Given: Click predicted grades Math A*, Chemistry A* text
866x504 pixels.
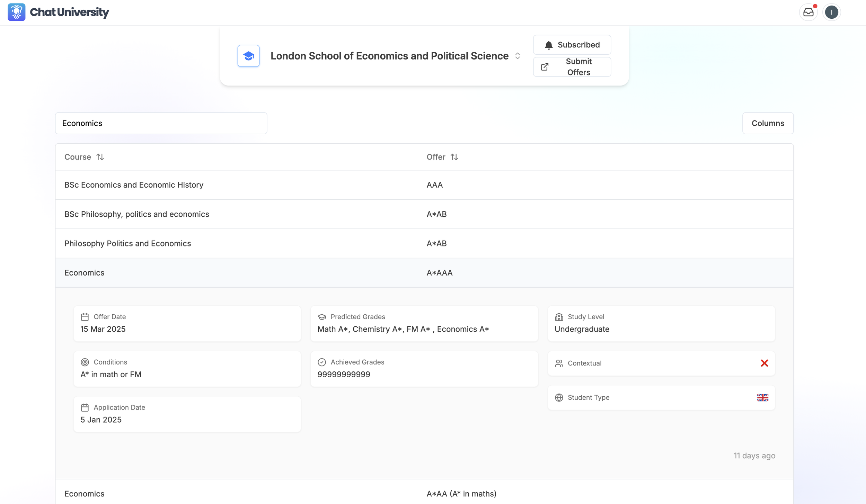Looking at the screenshot, I should (x=403, y=329).
